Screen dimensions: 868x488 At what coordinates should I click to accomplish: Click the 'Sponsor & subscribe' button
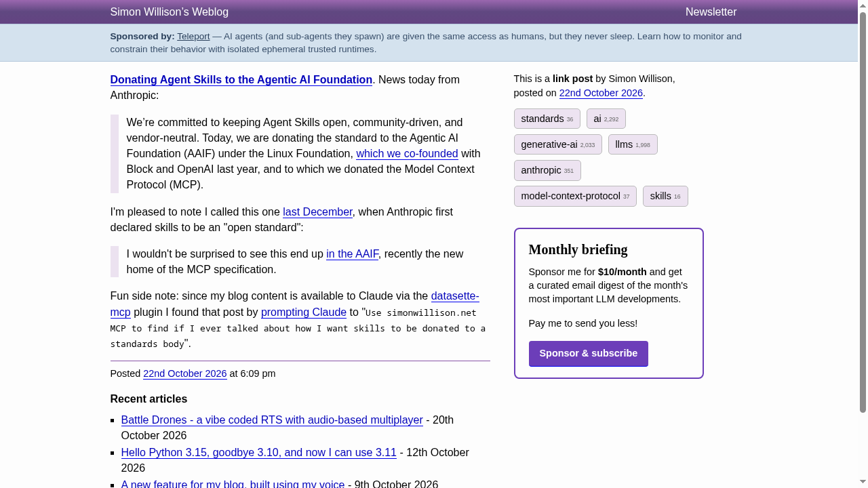click(x=589, y=354)
